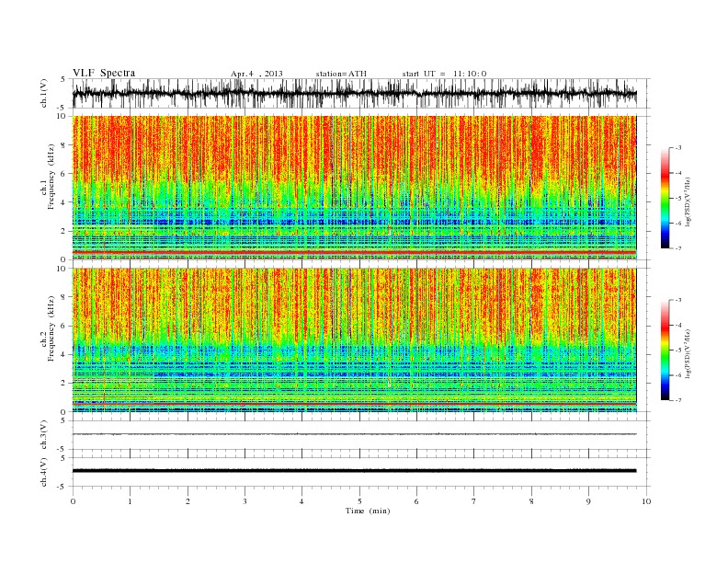Image resolution: width=728 pixels, height=563 pixels.
Task: Click the thin ch.3 voltage trace
Action: (x=354, y=434)
